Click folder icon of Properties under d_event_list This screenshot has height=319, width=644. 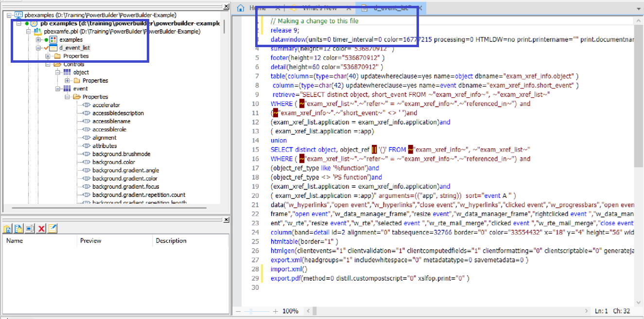pos(57,56)
